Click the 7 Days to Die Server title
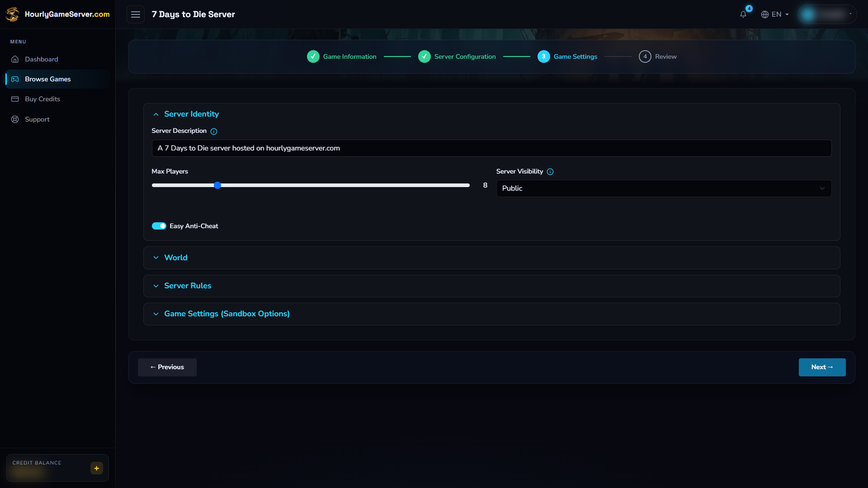 pyautogui.click(x=193, y=14)
